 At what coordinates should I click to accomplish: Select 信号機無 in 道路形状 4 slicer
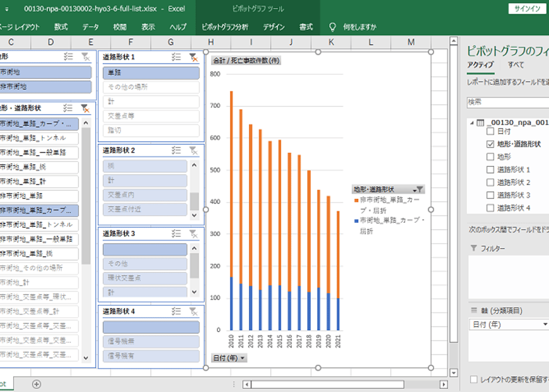151,342
